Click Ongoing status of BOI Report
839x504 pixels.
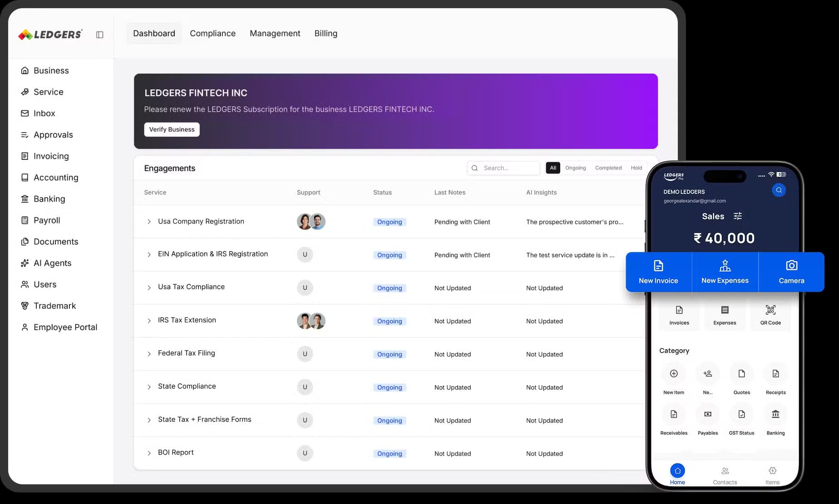(390, 454)
